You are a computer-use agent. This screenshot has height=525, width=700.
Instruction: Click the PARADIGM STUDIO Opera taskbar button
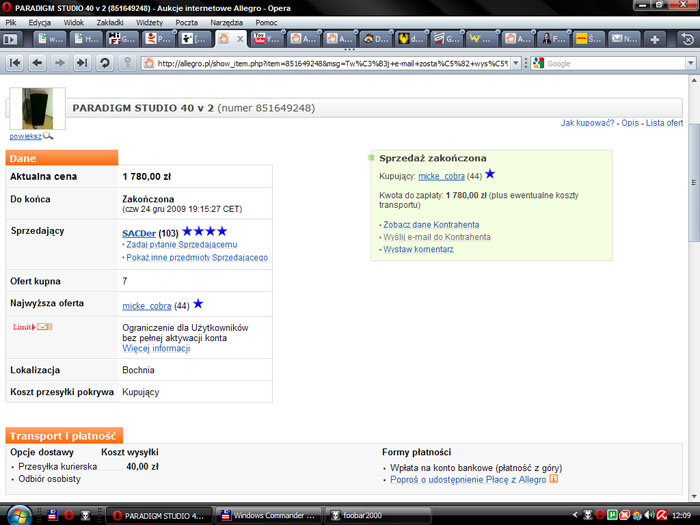(x=160, y=516)
